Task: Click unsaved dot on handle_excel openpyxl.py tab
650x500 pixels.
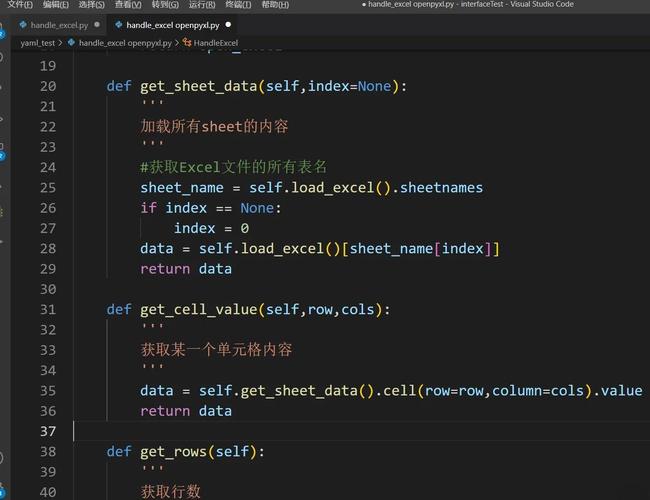Action: coord(228,25)
